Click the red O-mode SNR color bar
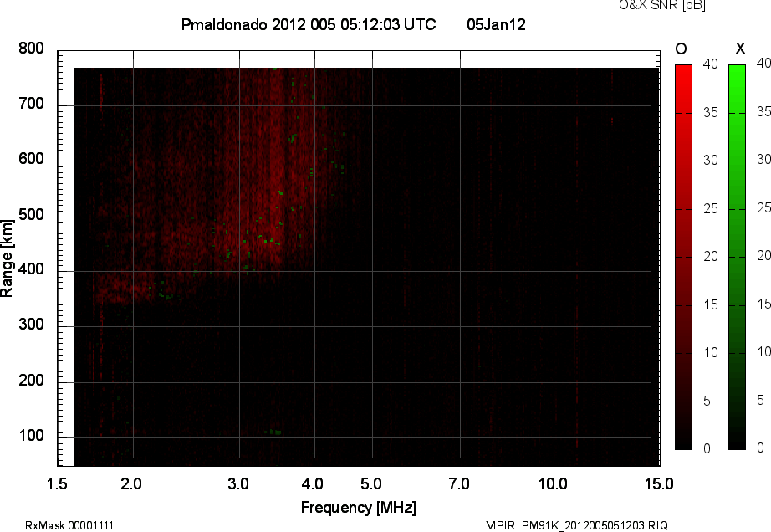 tap(683, 257)
